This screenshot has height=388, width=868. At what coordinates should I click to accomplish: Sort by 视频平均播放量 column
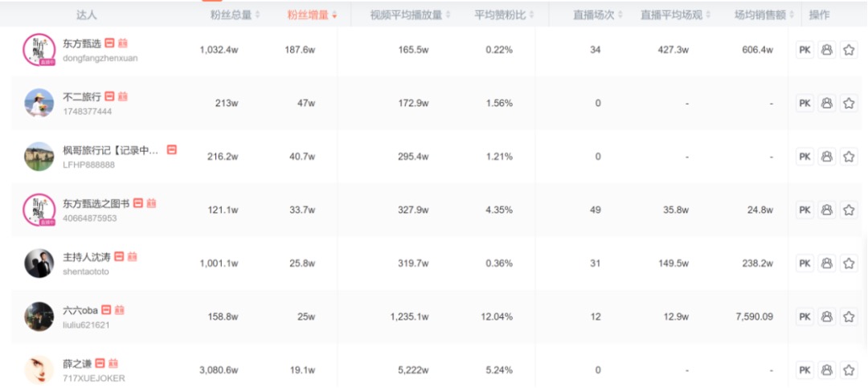pos(410,14)
